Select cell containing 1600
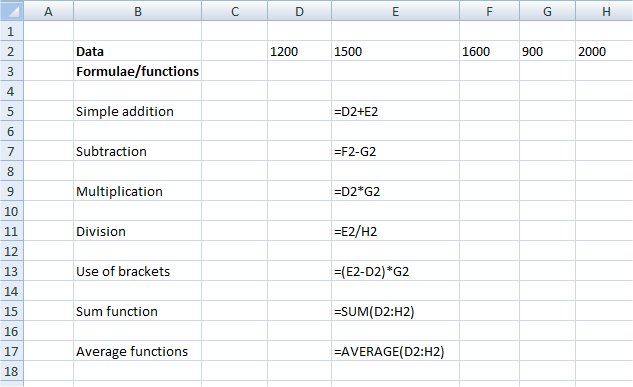The width and height of the screenshot is (633, 387). pyautogui.click(x=489, y=51)
